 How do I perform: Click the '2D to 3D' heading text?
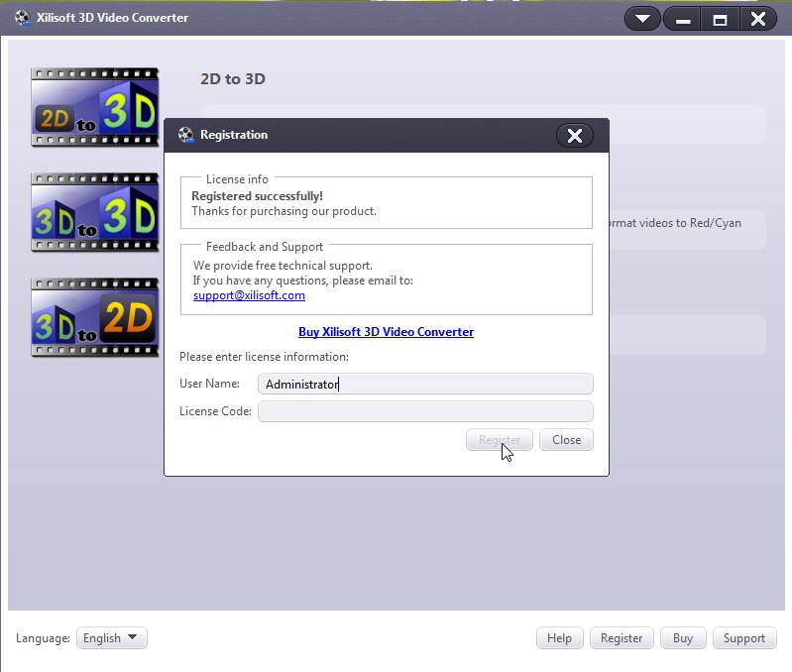tap(233, 78)
